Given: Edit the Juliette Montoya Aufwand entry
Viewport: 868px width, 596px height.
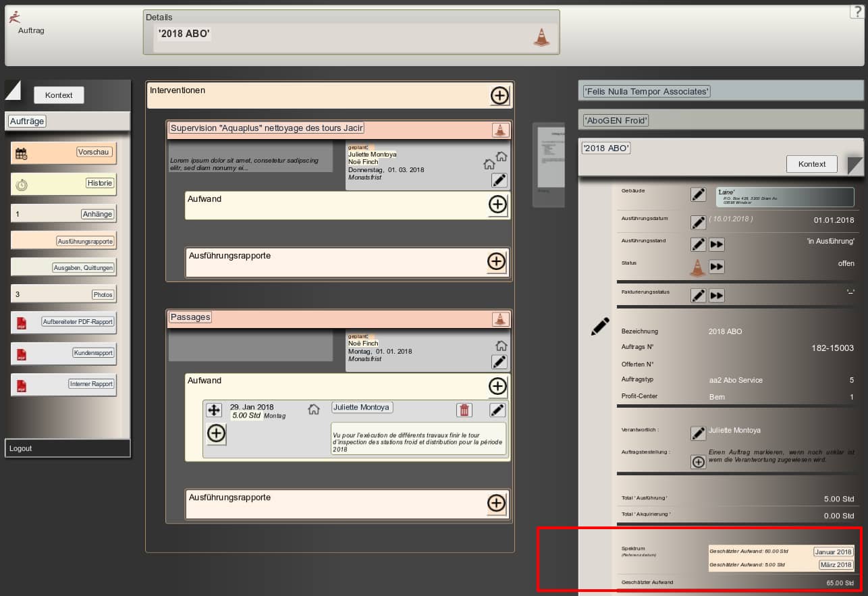Looking at the screenshot, I should click(497, 410).
